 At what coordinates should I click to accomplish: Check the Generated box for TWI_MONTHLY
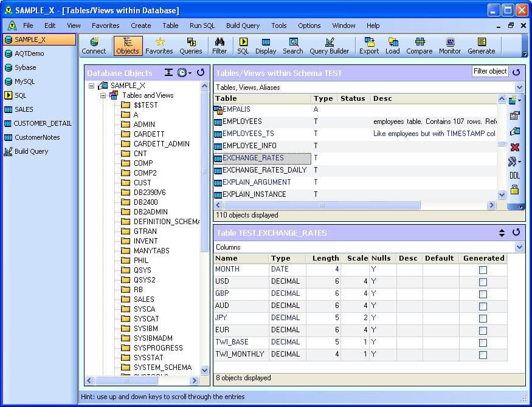tap(483, 354)
